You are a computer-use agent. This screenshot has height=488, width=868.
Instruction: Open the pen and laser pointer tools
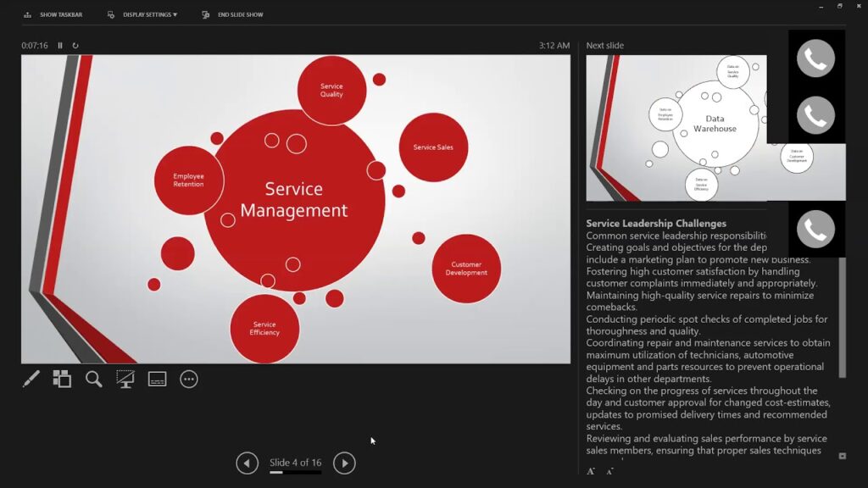point(31,379)
